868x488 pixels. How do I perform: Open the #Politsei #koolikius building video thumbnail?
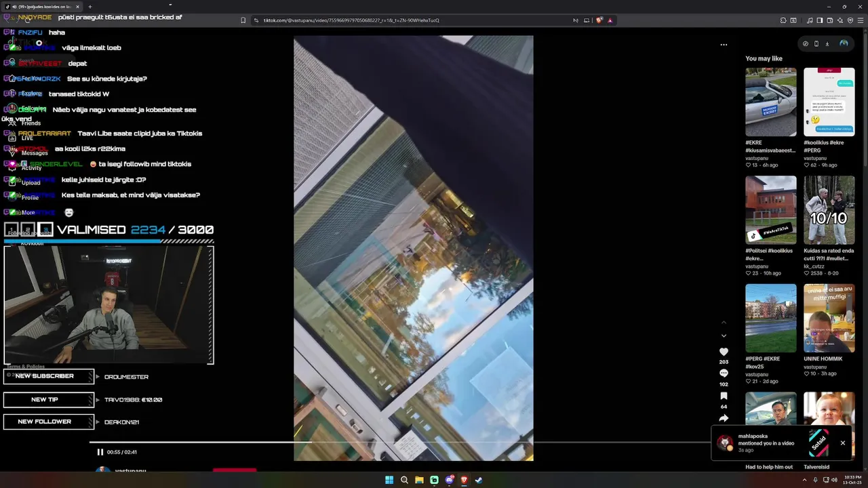click(x=771, y=210)
